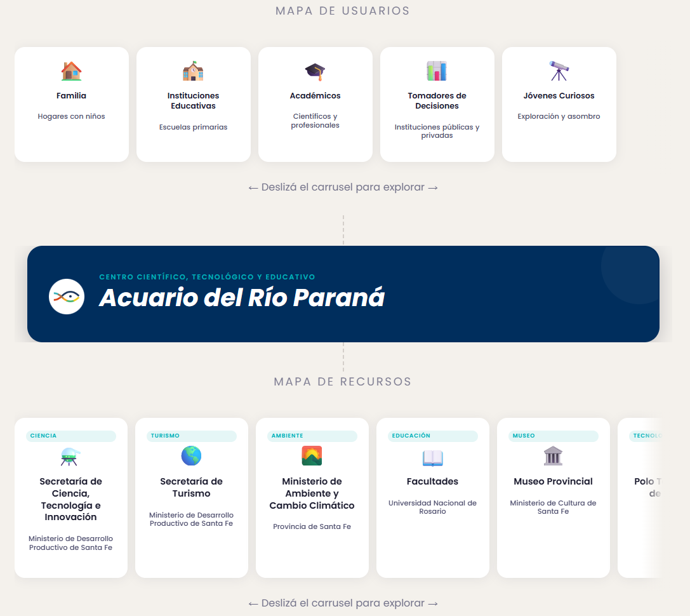Open Secretaría de Turismo card title
The width and height of the screenshot is (690, 616).
tap(192, 488)
